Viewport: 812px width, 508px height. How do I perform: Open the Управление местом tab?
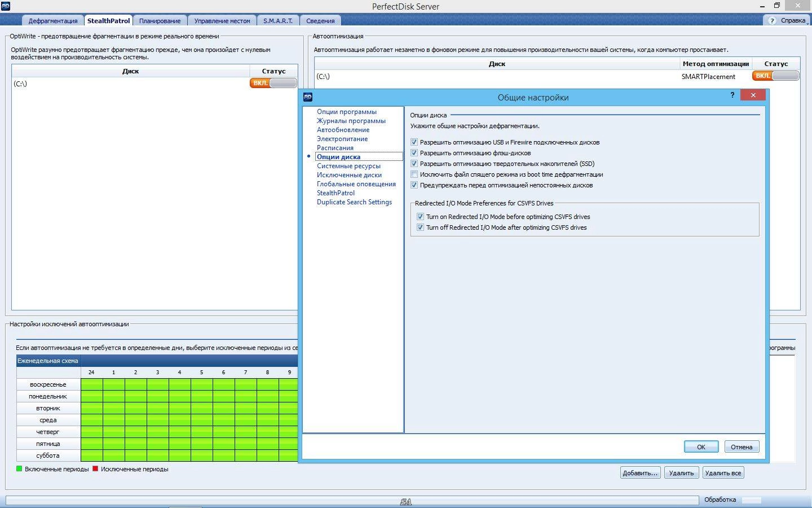click(222, 21)
